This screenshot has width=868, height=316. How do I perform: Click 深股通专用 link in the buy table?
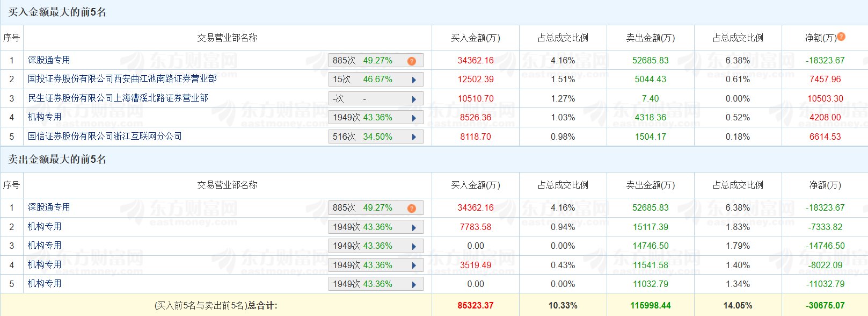click(49, 60)
